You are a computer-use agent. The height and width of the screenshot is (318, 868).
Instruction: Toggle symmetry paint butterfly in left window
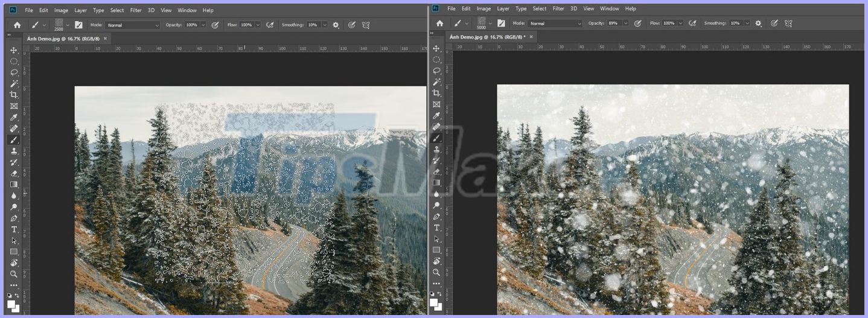(x=366, y=25)
